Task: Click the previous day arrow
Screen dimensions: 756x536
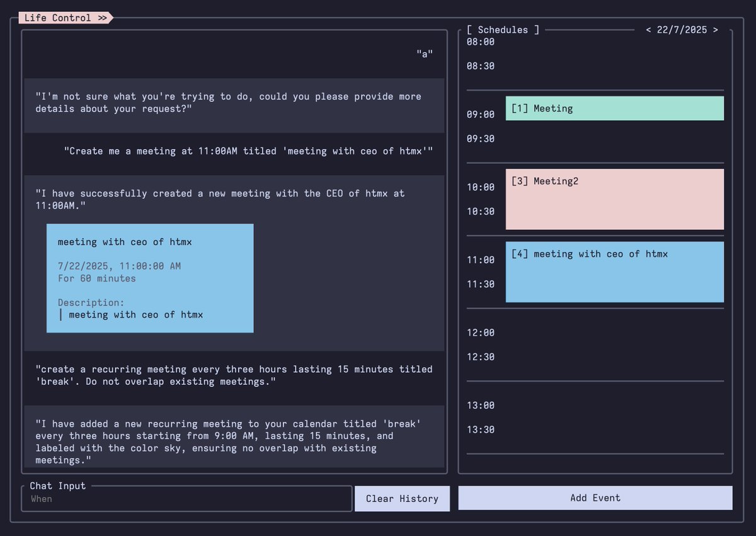Action: [x=649, y=30]
